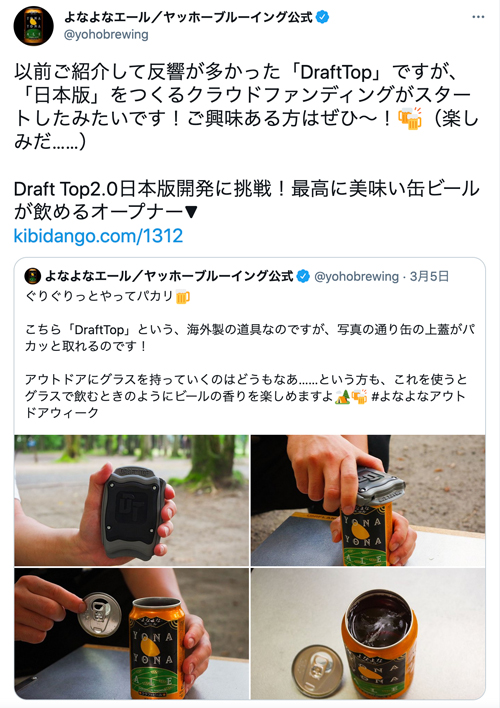This screenshot has height=708, width=500.
Task: Click the beer mug emoji after パカリ
Action: [182, 297]
